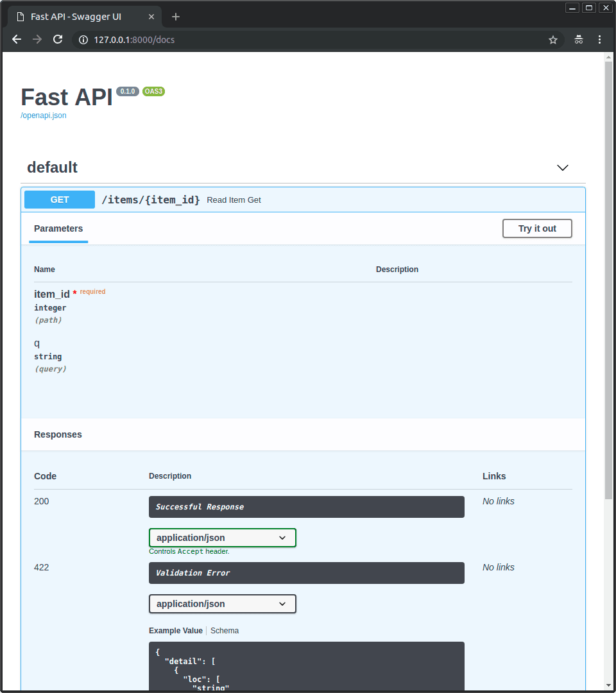Open the /openapi.json link
Image resolution: width=616 pixels, height=693 pixels.
[43, 115]
